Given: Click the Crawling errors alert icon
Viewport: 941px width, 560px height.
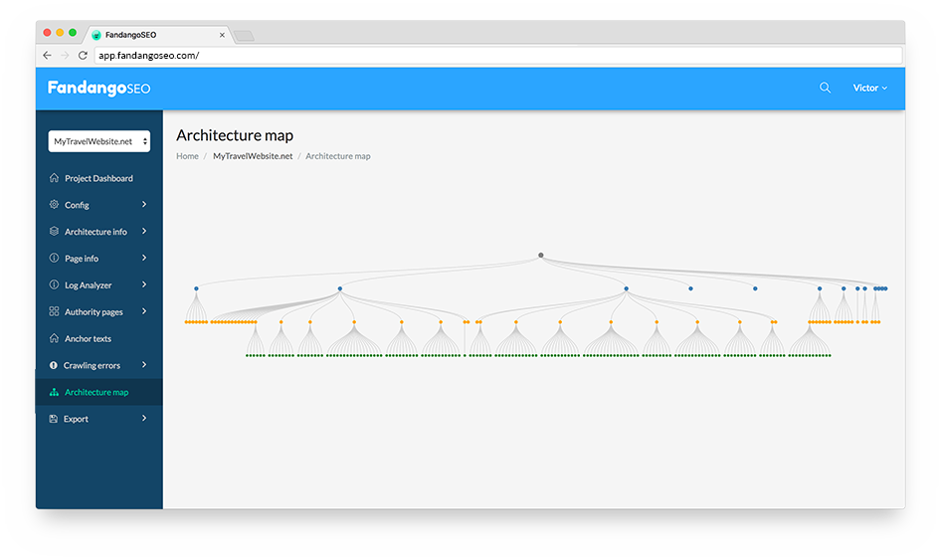Looking at the screenshot, I should 54,365.
